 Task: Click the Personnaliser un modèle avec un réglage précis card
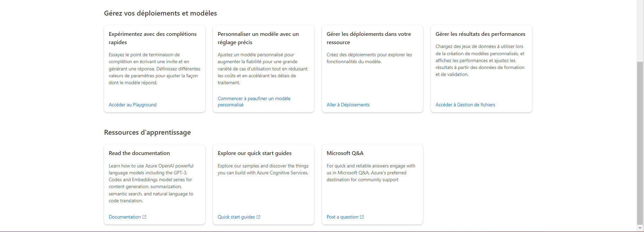(x=263, y=68)
